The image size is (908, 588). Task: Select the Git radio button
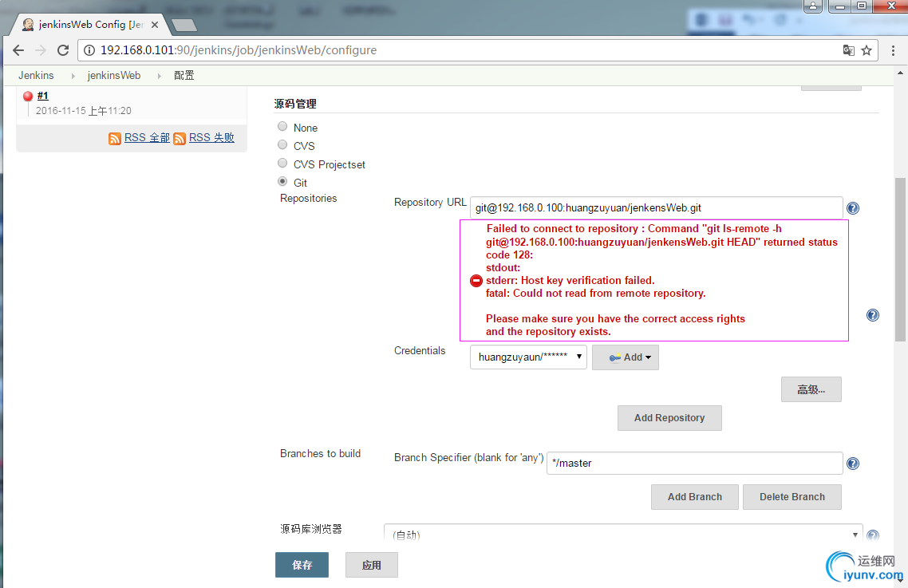(282, 181)
